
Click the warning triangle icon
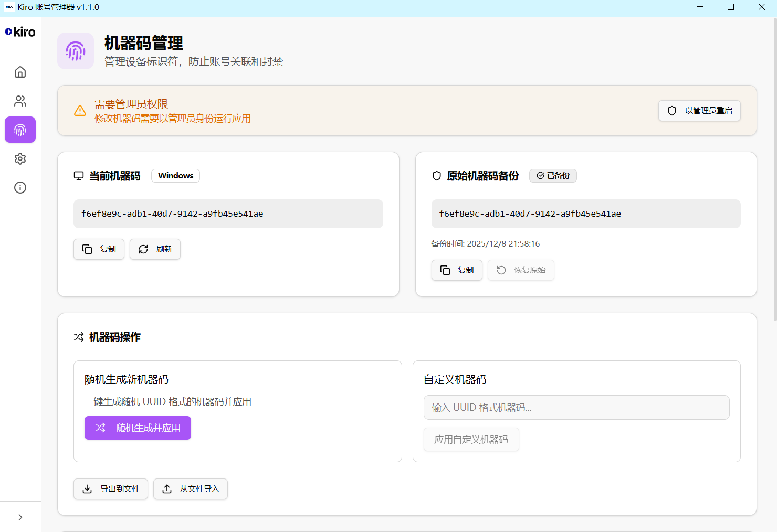coord(80,111)
